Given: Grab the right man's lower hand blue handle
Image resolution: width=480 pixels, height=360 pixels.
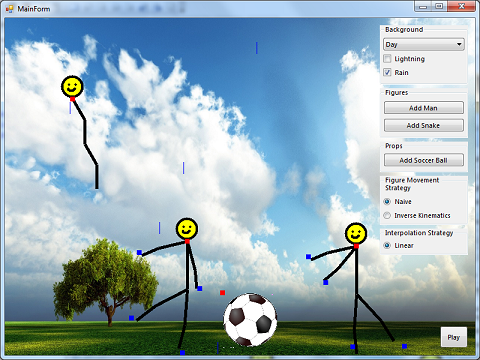Looking at the screenshot, I should [326, 283].
